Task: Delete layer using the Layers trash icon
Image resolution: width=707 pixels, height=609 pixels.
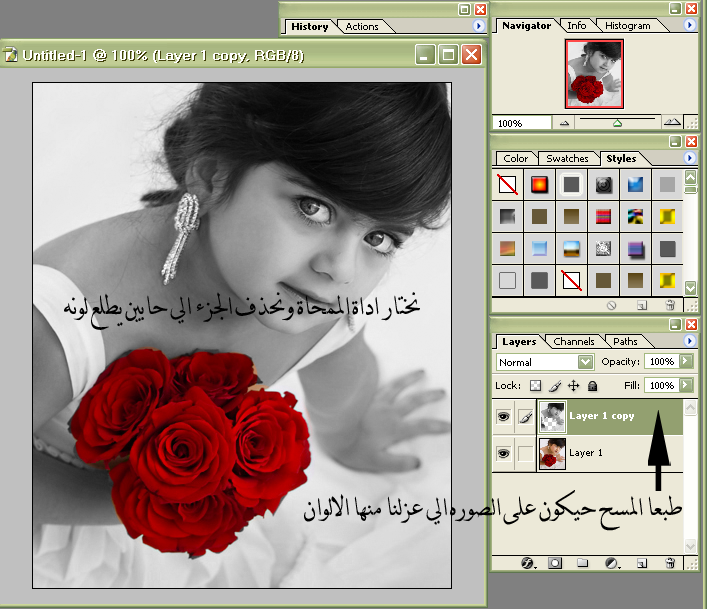Action: point(670,564)
